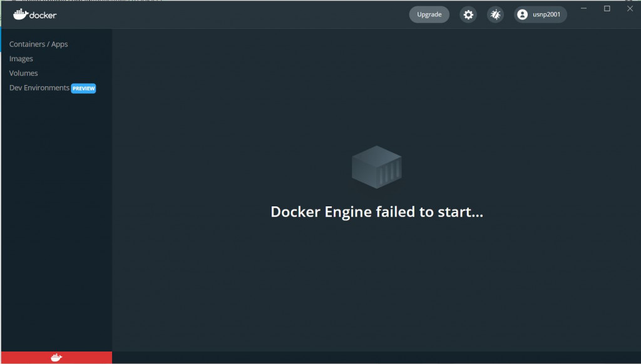Open Dev Environments section
Viewport: 641px width, 364px height.
39,88
